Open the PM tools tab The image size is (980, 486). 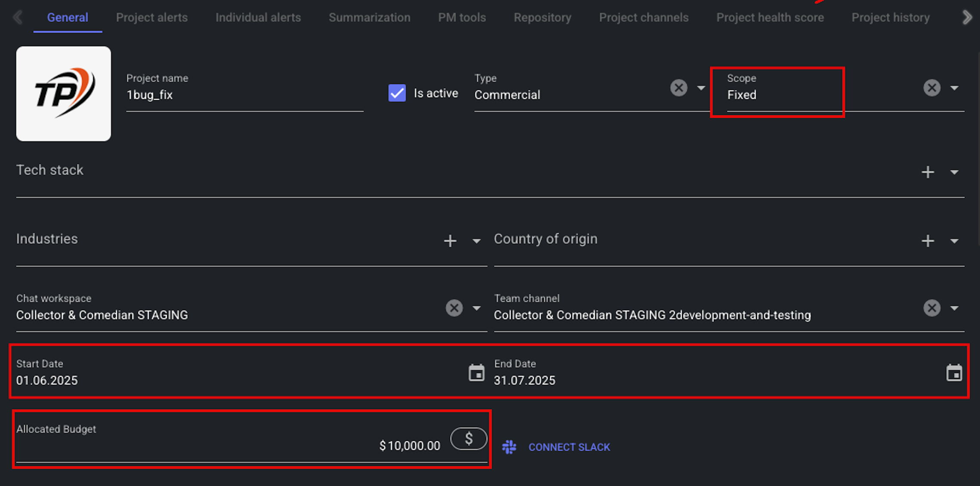(462, 18)
